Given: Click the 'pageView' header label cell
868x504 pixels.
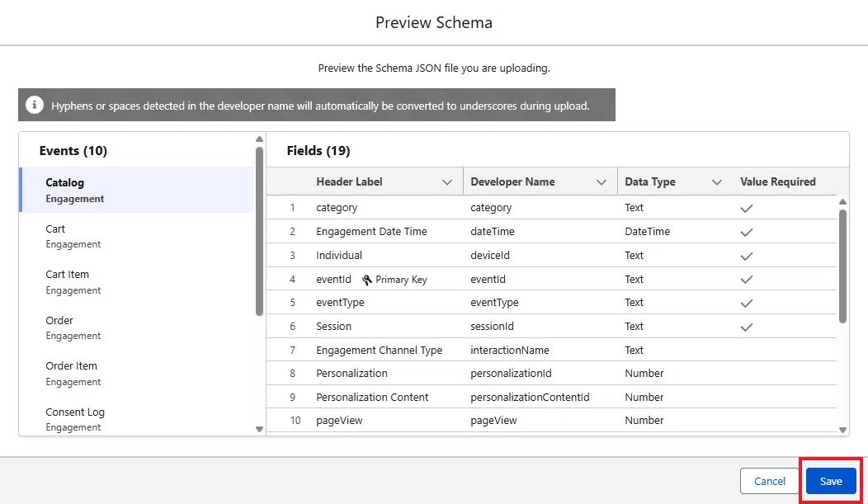Looking at the screenshot, I should [339, 421].
